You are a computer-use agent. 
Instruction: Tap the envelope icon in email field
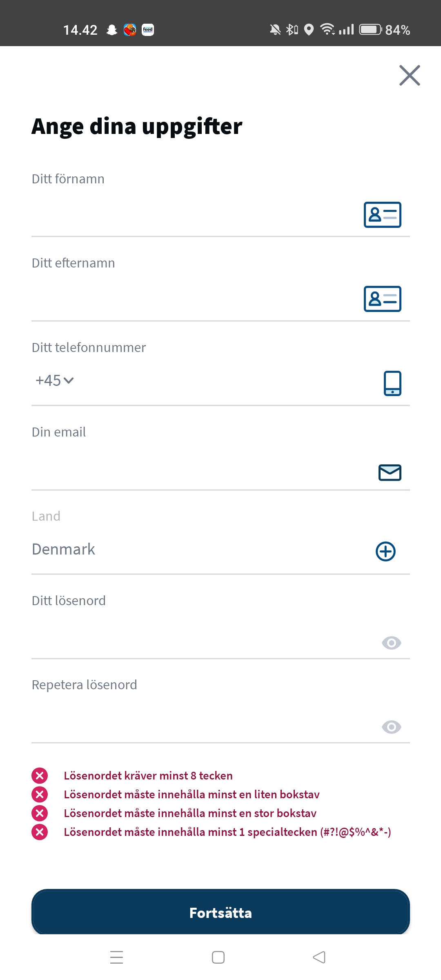pos(390,472)
